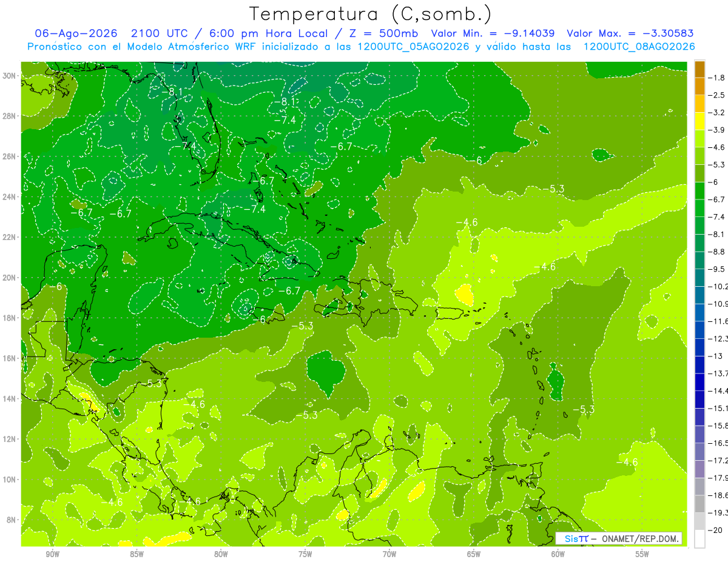Click the "-8.8" colorbar label
728x562 pixels.
coord(718,252)
